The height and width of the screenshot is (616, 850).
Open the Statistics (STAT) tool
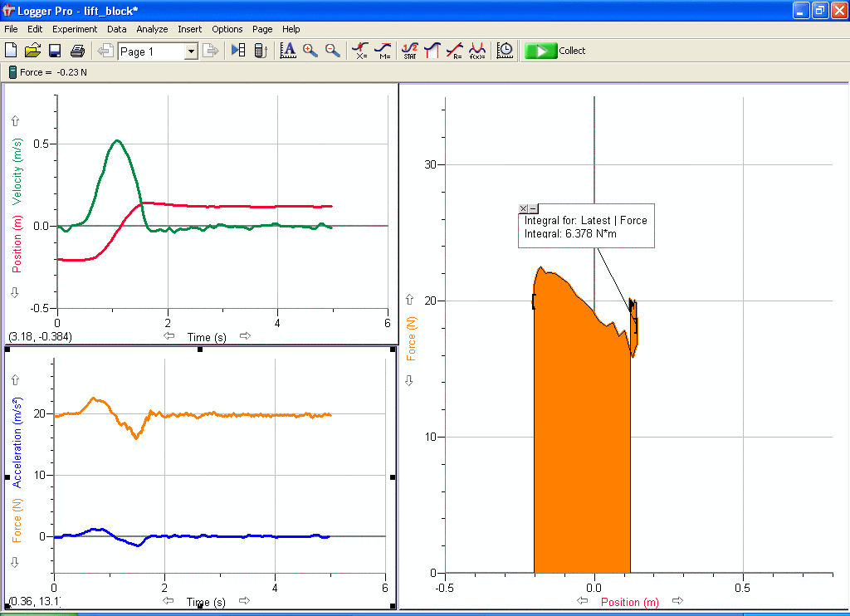410,51
